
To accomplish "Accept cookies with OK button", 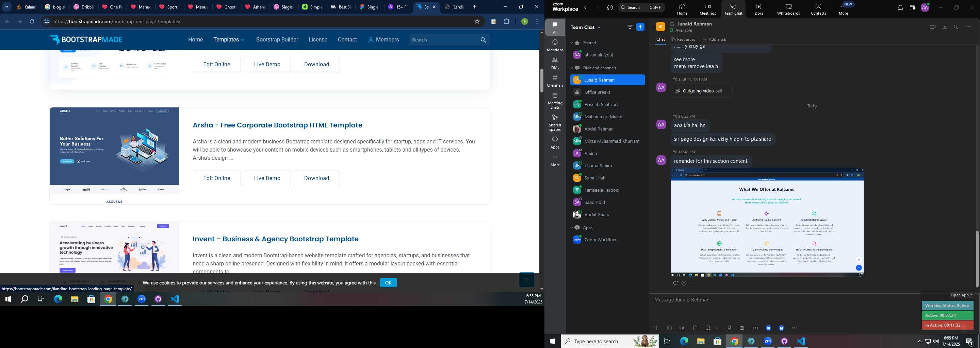I will point(388,283).
